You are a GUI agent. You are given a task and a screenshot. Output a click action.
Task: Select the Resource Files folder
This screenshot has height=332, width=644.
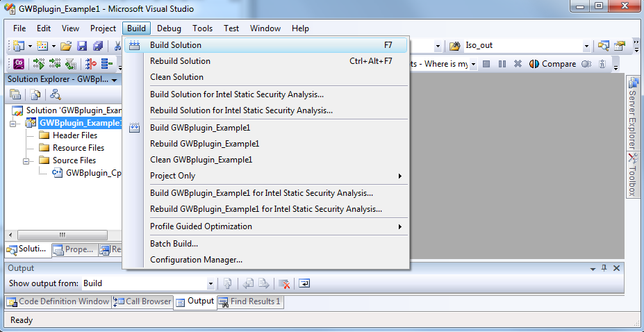[x=72, y=148]
